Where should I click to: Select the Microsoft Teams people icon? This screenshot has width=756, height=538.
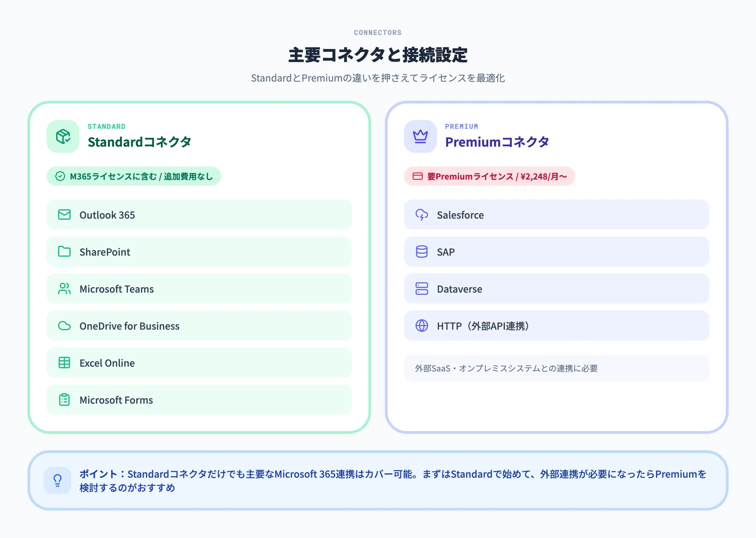tap(64, 289)
